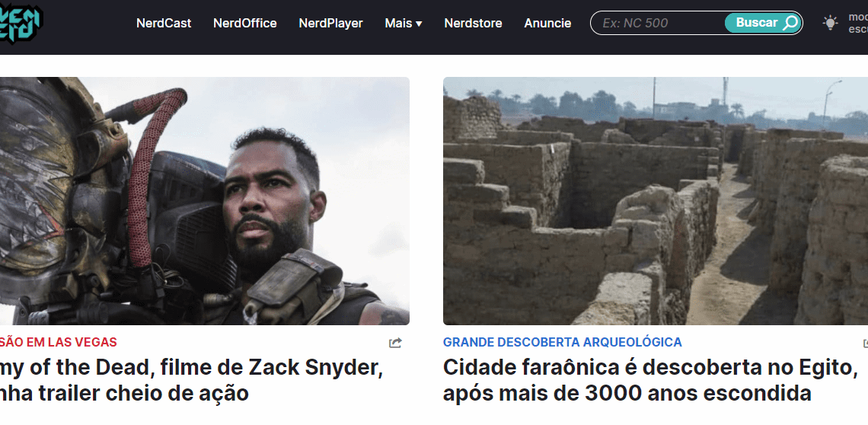This screenshot has height=425, width=868.
Task: Open the Las Vegas category tag
Action: 59,342
